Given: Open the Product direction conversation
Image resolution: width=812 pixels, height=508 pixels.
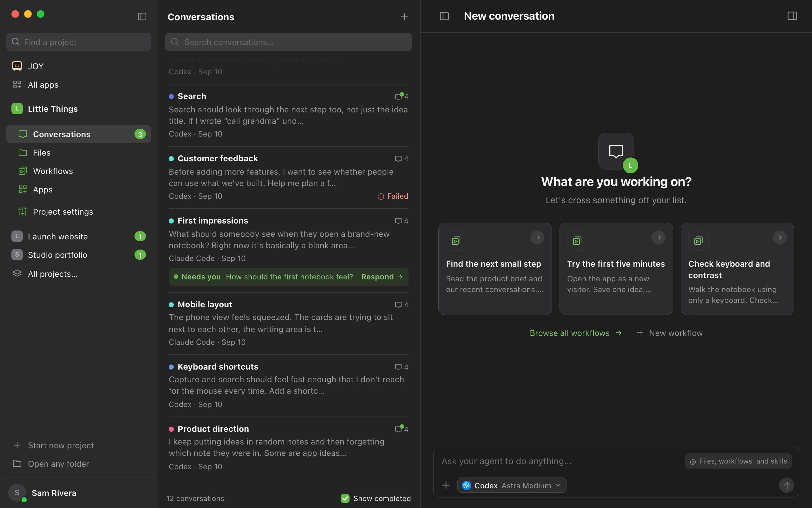Looking at the screenshot, I should click(289, 448).
